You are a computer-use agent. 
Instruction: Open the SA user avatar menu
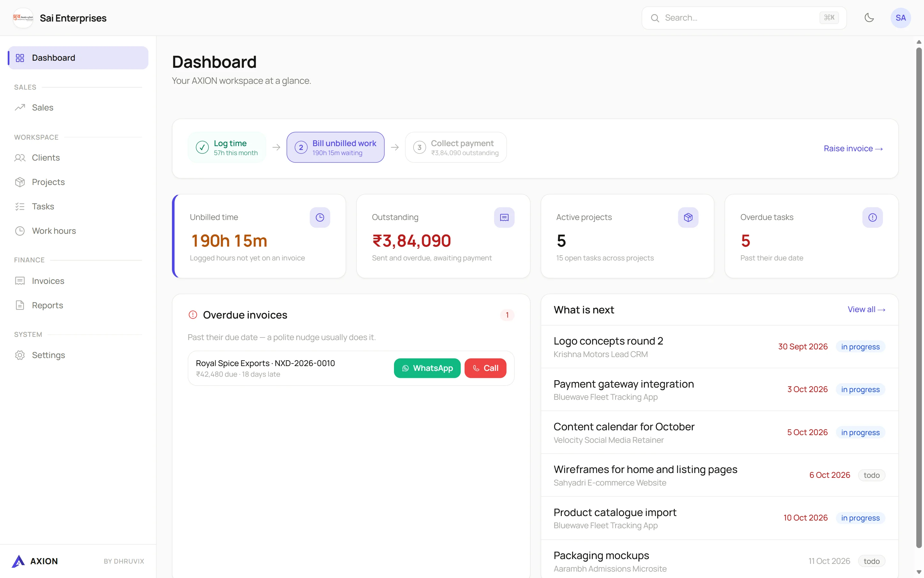coord(900,18)
